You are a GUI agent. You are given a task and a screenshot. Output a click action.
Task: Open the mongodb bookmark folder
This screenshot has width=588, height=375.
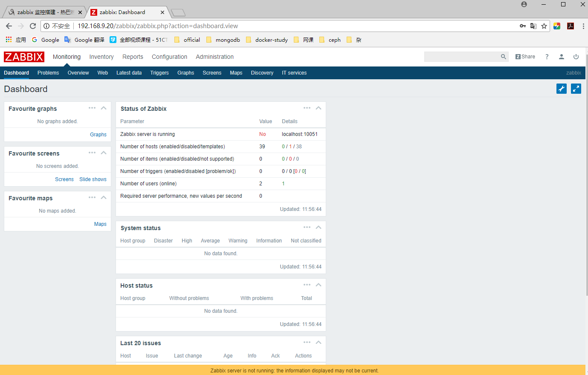coord(223,40)
